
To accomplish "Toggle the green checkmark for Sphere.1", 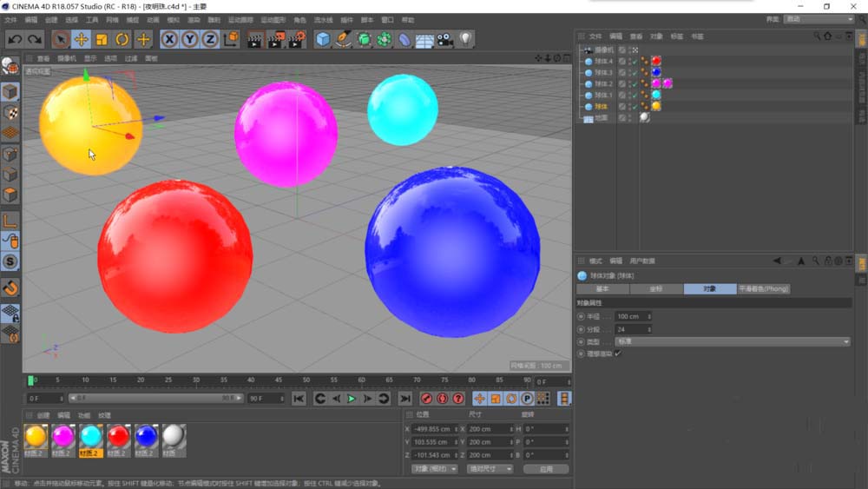I will [635, 96].
